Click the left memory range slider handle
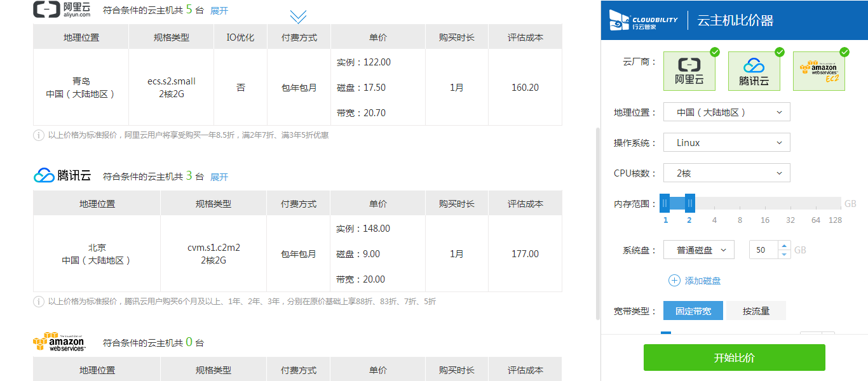This screenshot has width=868, height=381. tap(665, 203)
